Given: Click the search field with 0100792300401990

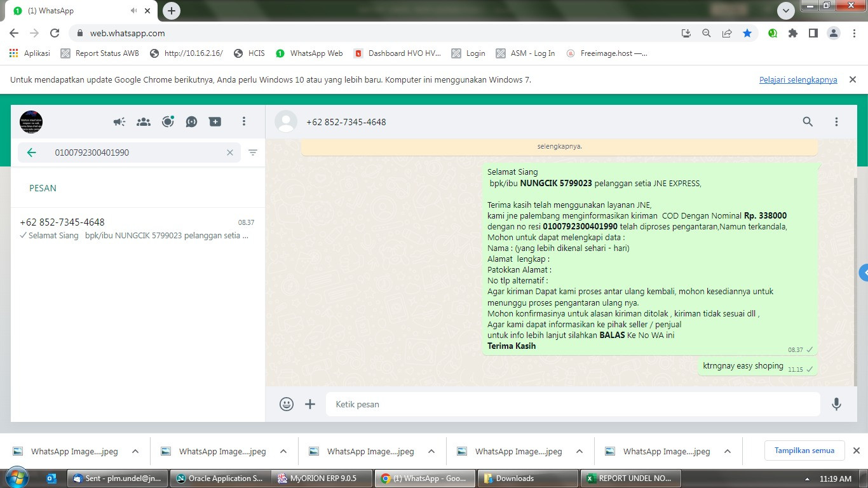Looking at the screenshot, I should point(129,152).
